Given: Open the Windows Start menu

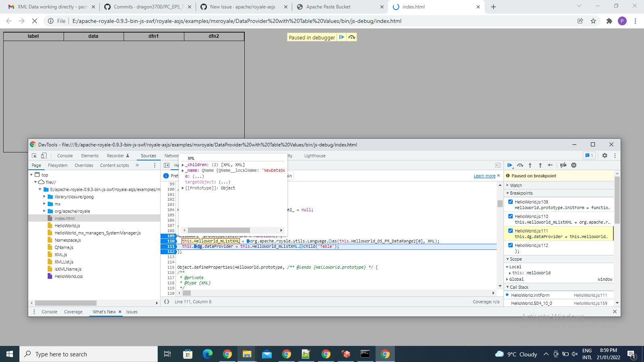Looking at the screenshot, I should 10,354.
